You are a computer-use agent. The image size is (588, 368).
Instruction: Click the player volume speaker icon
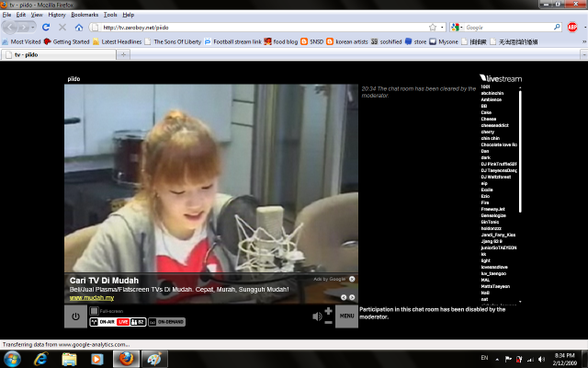coord(317,316)
